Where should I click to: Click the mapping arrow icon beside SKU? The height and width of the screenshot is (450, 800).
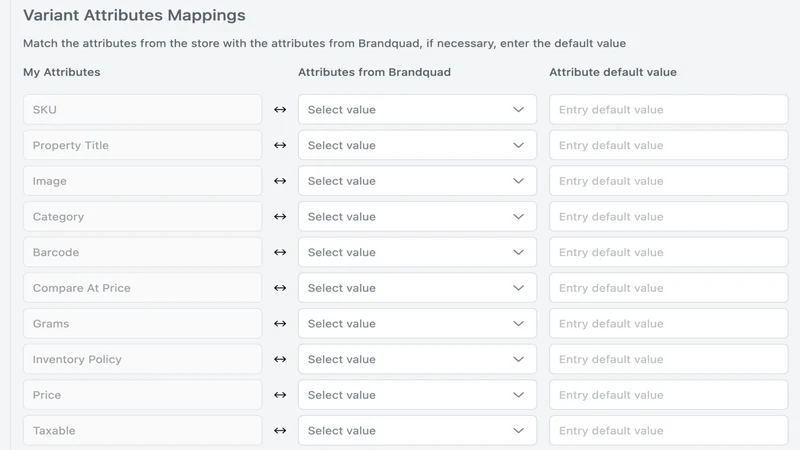click(280, 109)
